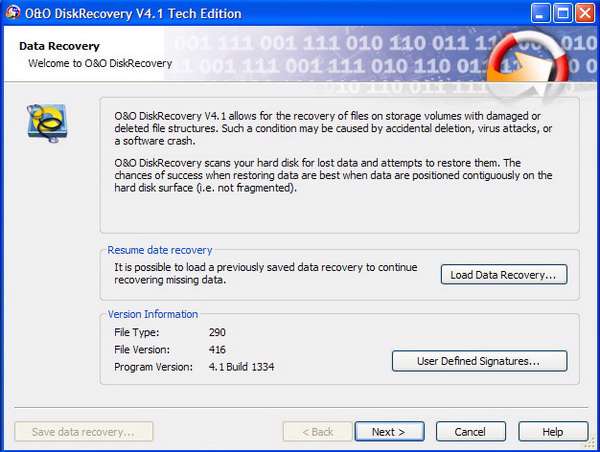This screenshot has width=600, height=452.
Task: Click the Next button
Action: pos(389,432)
